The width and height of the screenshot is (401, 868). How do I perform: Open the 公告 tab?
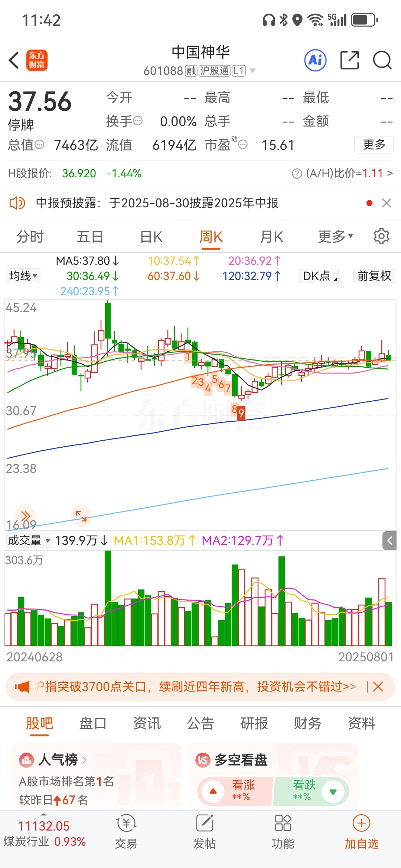point(200,723)
